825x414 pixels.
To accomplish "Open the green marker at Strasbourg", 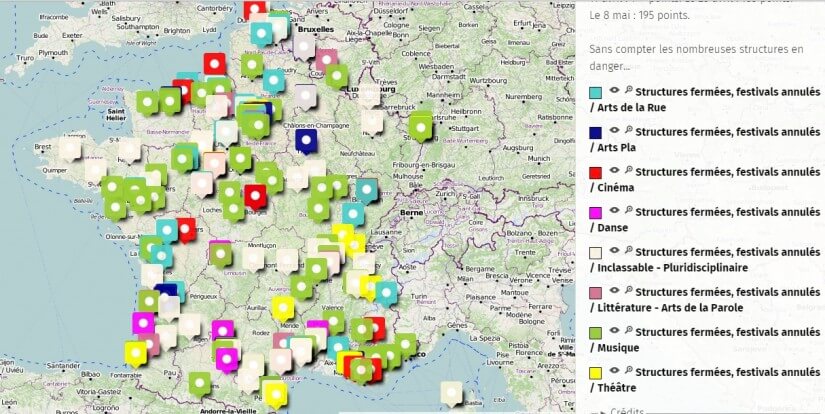I will click(420, 128).
